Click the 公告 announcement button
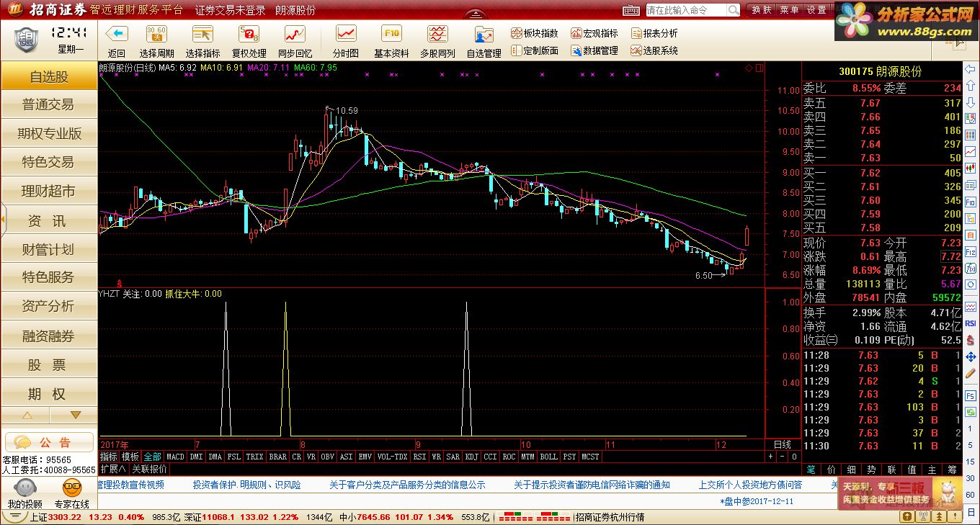The width and height of the screenshot is (980, 525). pos(50,442)
